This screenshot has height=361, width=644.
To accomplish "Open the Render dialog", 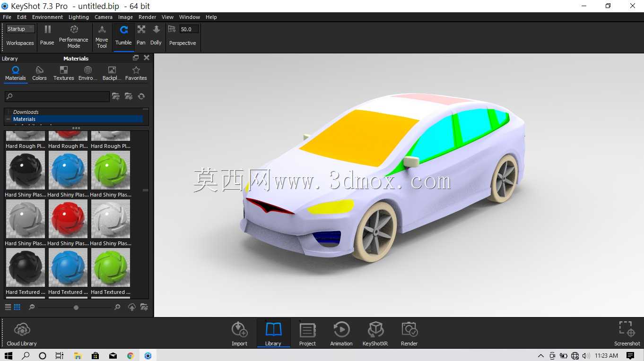I will pos(409,334).
